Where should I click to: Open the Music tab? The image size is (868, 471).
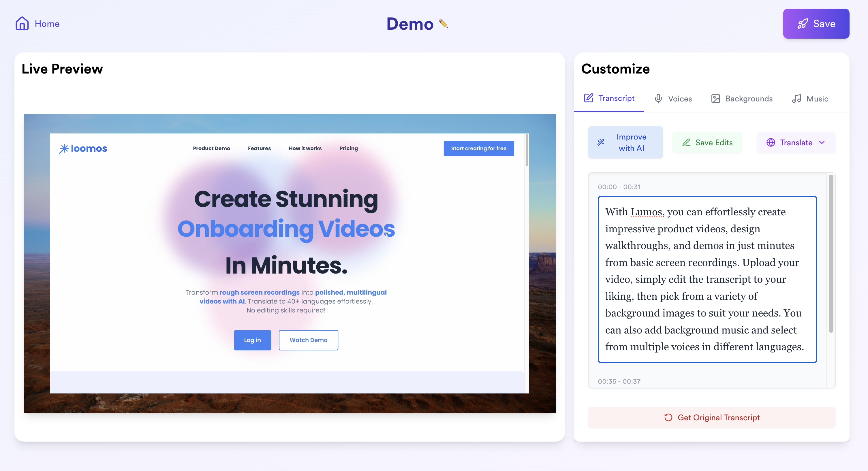(x=810, y=99)
